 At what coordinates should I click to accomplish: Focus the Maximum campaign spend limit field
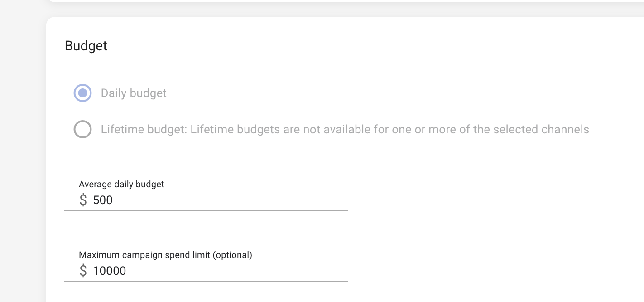[x=217, y=271]
